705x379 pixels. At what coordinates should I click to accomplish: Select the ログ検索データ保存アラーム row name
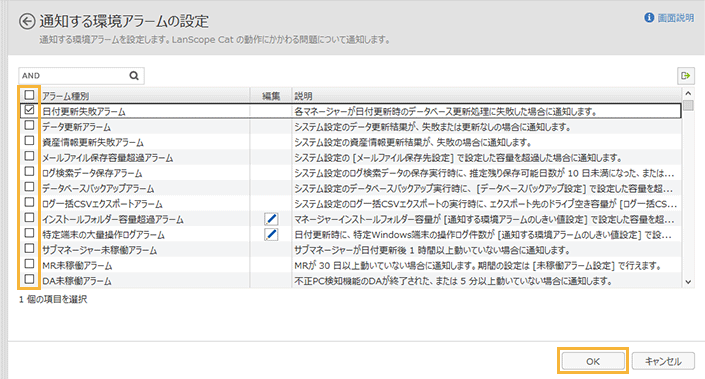92,173
